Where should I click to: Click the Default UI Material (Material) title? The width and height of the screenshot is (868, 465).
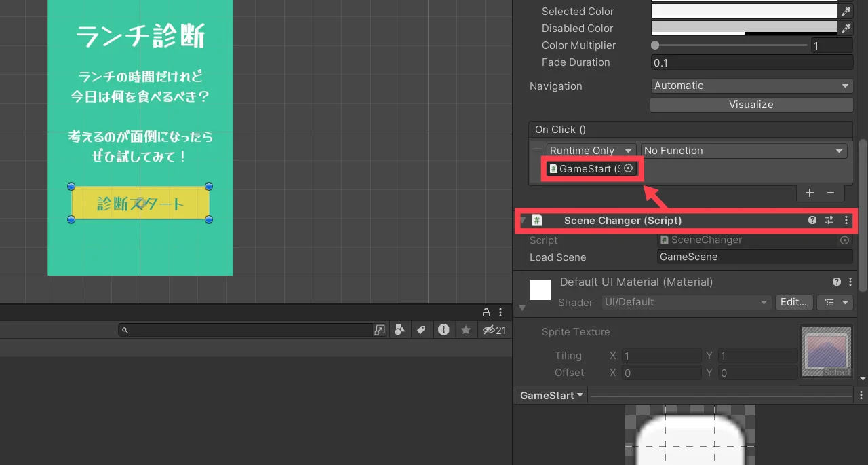(x=636, y=282)
